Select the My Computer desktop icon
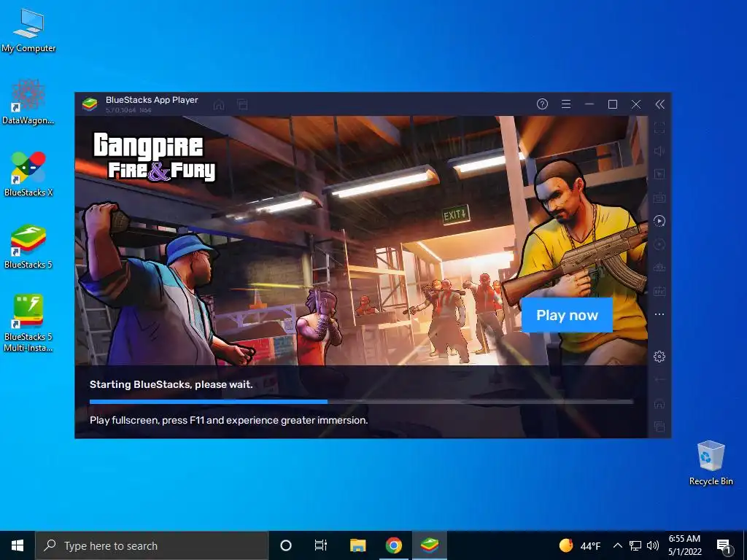Viewport: 747px width, 560px height. [x=28, y=31]
